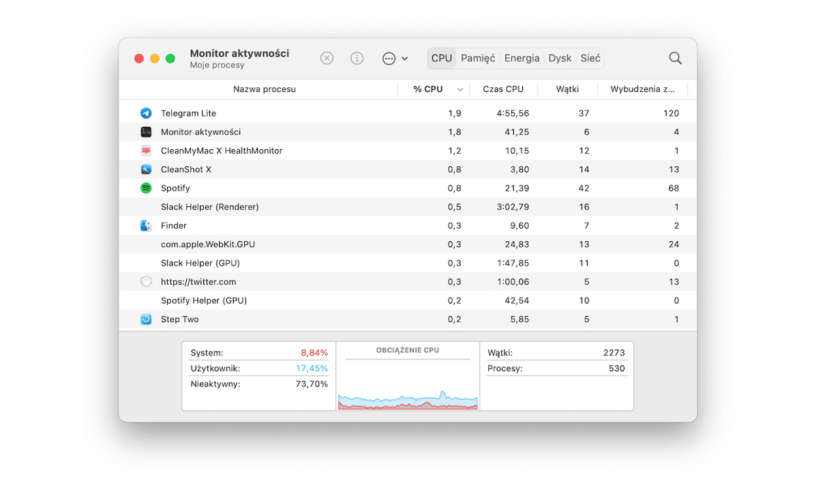Click the Monitor aktywności window title

tap(239, 53)
